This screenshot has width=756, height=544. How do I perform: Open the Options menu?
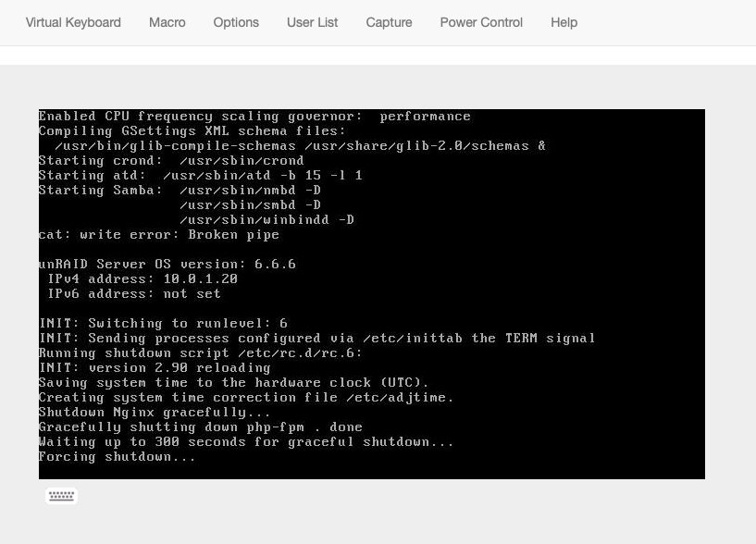pos(236,22)
